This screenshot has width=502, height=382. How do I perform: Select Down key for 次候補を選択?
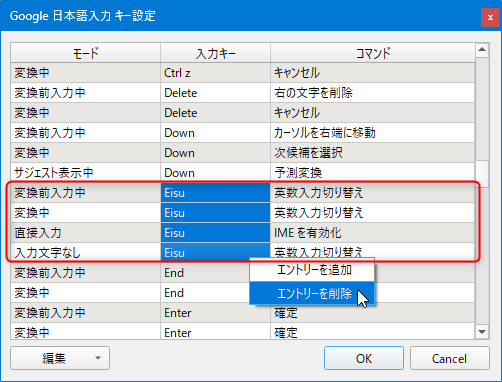click(x=215, y=153)
